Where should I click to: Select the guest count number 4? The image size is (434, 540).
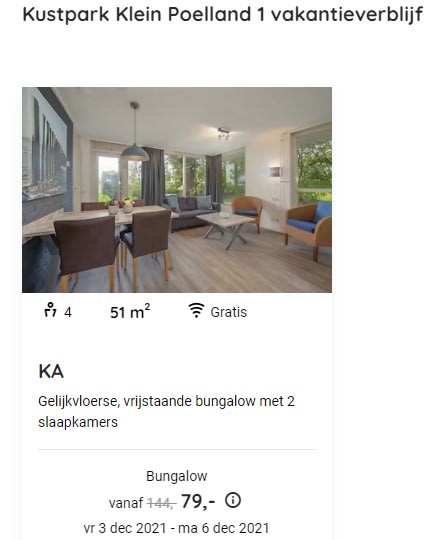(x=68, y=313)
